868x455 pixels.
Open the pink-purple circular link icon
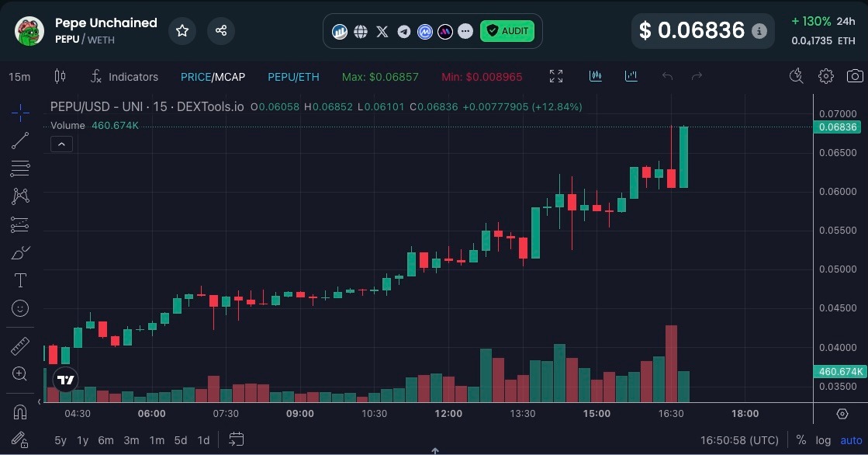[445, 32]
